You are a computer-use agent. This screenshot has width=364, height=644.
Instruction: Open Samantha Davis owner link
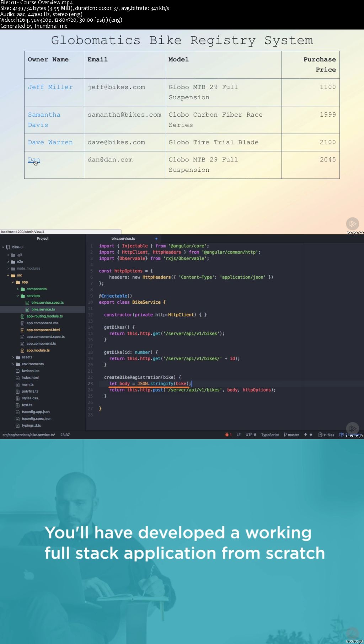[x=44, y=120]
